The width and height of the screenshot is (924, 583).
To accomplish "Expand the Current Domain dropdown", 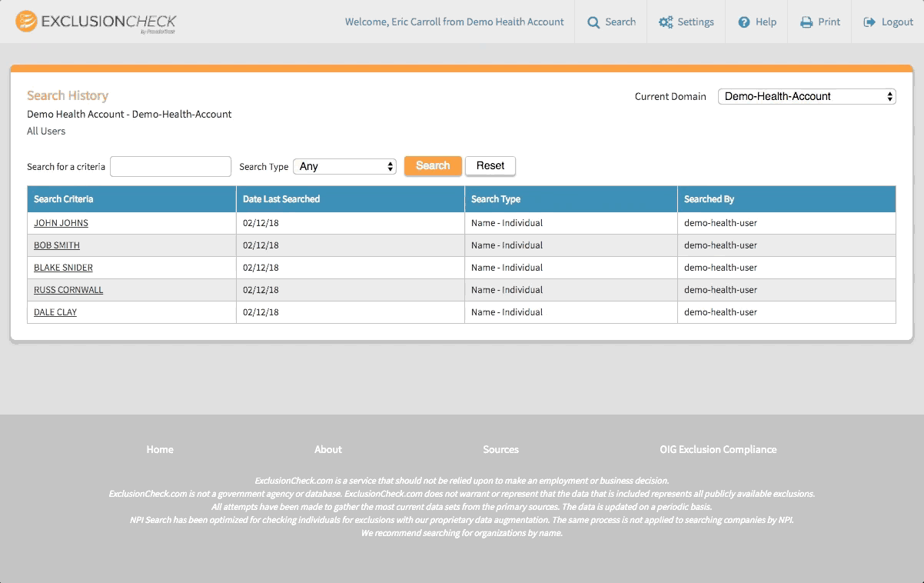I will pyautogui.click(x=806, y=97).
